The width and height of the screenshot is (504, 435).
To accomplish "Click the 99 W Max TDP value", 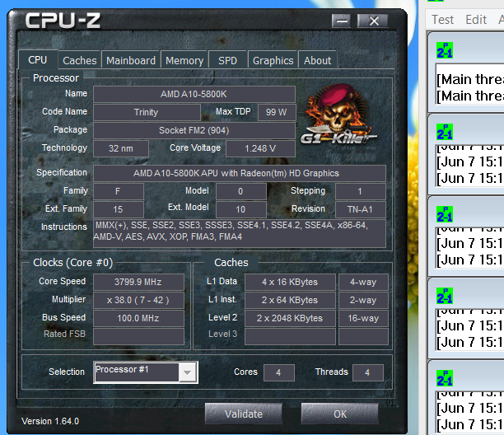I will (x=277, y=112).
